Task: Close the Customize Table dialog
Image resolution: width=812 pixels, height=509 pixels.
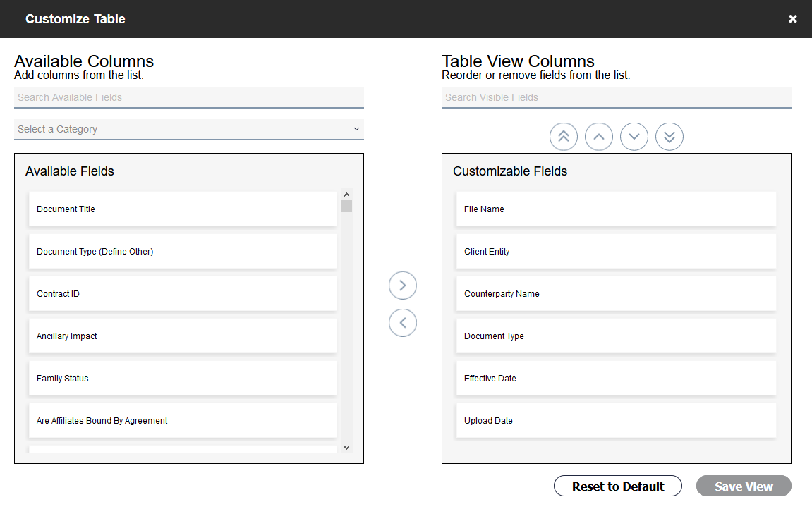Action: 793,19
